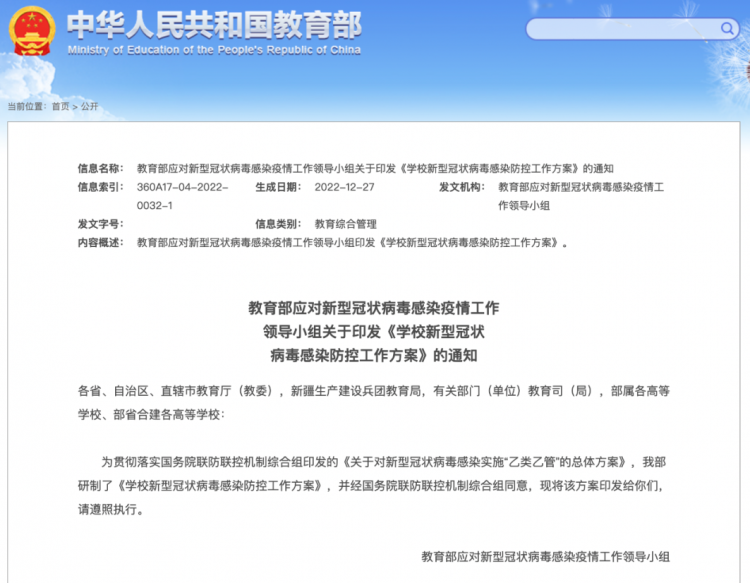This screenshot has height=583, width=750.
Task: Click the 发文机构 label
Action: [x=462, y=187]
